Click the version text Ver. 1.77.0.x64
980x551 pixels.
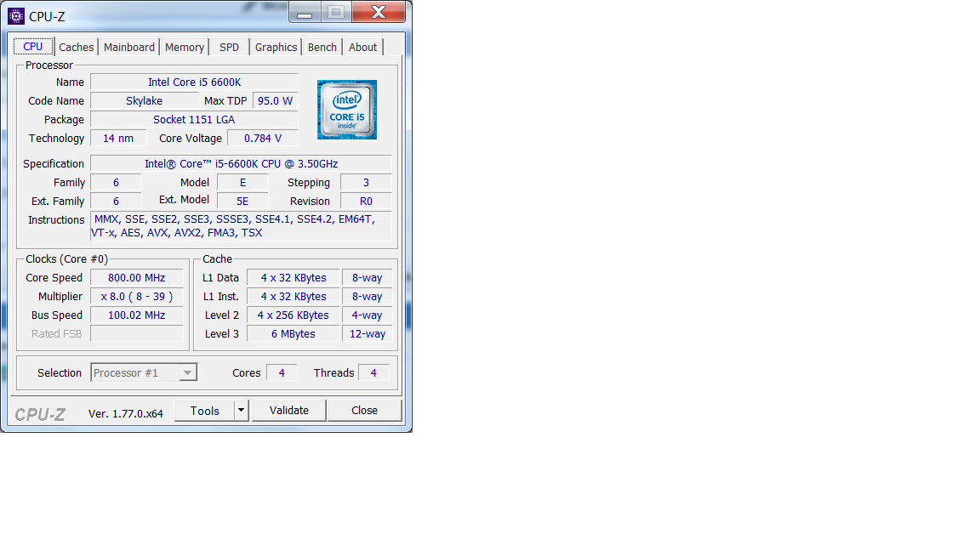point(126,413)
